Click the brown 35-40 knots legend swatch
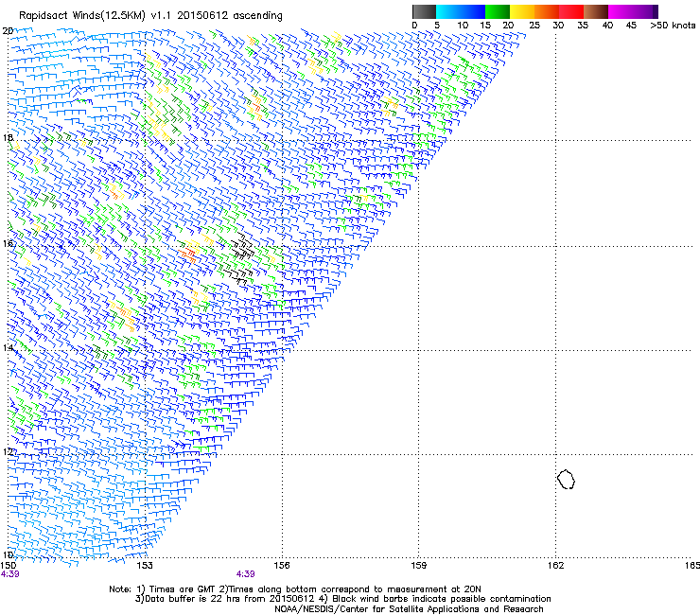 [x=596, y=11]
